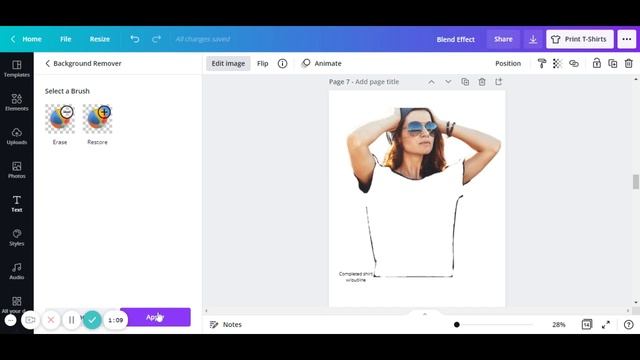The image size is (640, 360).
Task: Duplicate page 7 using page icon
Action: tap(465, 82)
